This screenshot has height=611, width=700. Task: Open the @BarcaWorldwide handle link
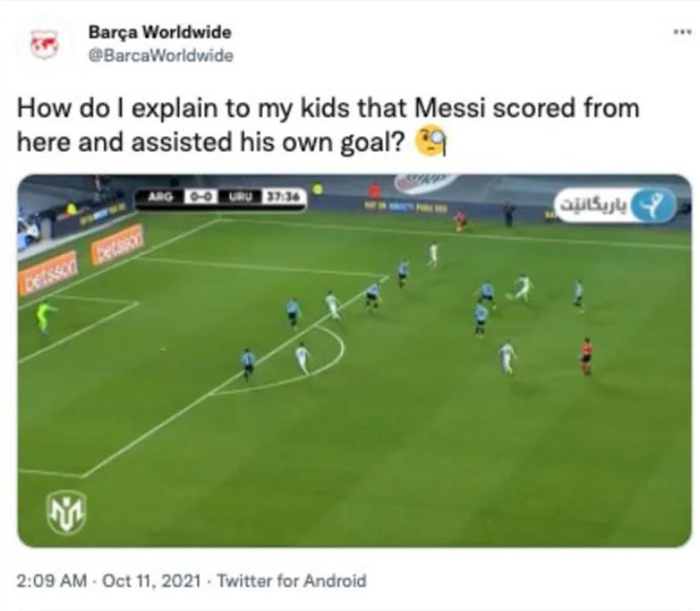tap(161, 56)
